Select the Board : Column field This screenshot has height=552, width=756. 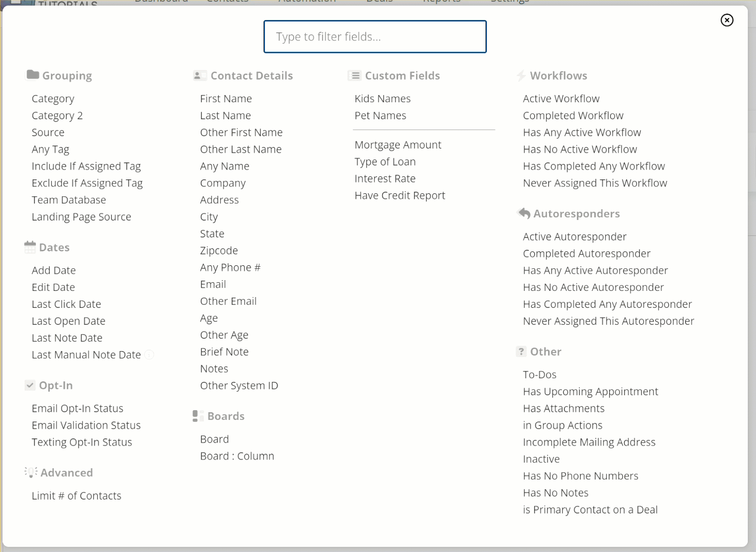[x=237, y=456]
